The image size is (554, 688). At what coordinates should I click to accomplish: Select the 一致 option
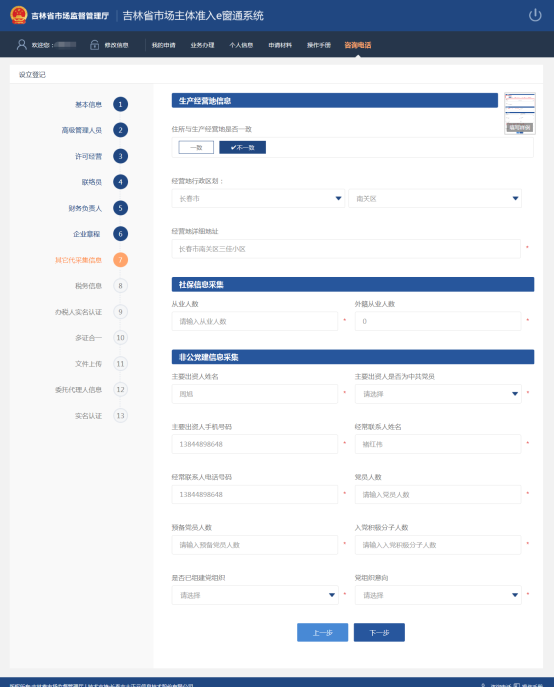pyautogui.click(x=196, y=147)
